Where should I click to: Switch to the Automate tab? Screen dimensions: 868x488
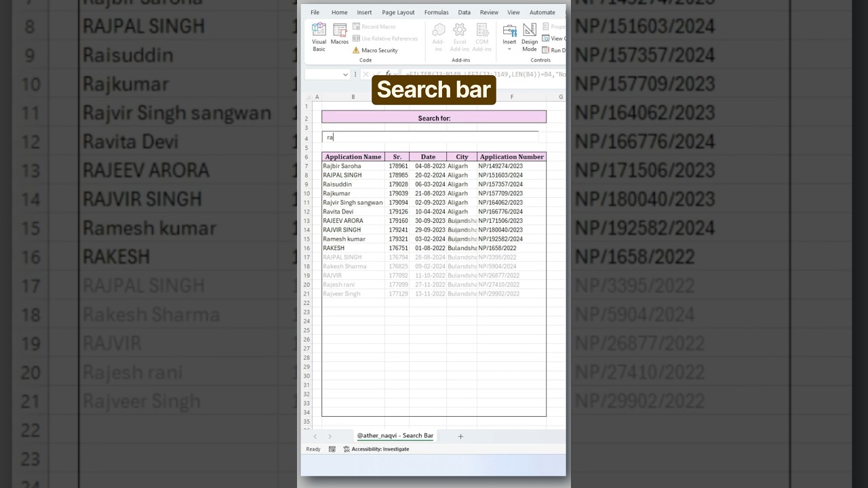coord(542,12)
